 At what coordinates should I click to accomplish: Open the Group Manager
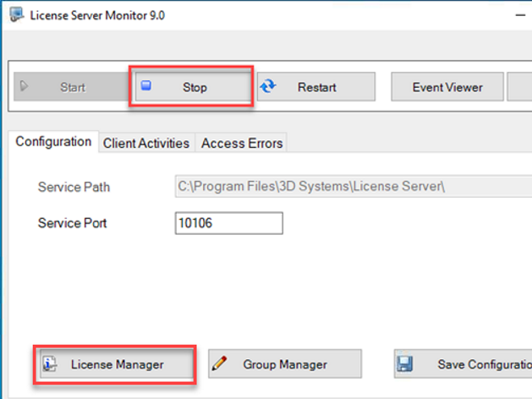(285, 364)
